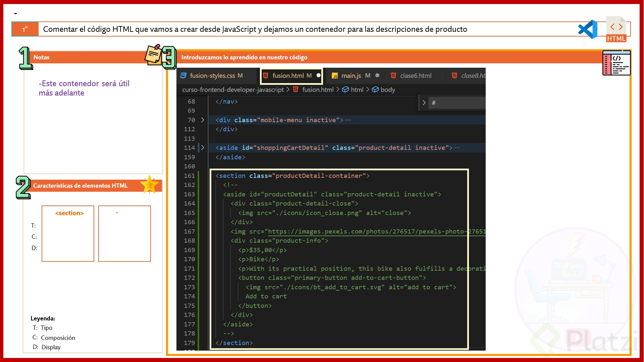Open the main.js editor tab

(x=351, y=76)
